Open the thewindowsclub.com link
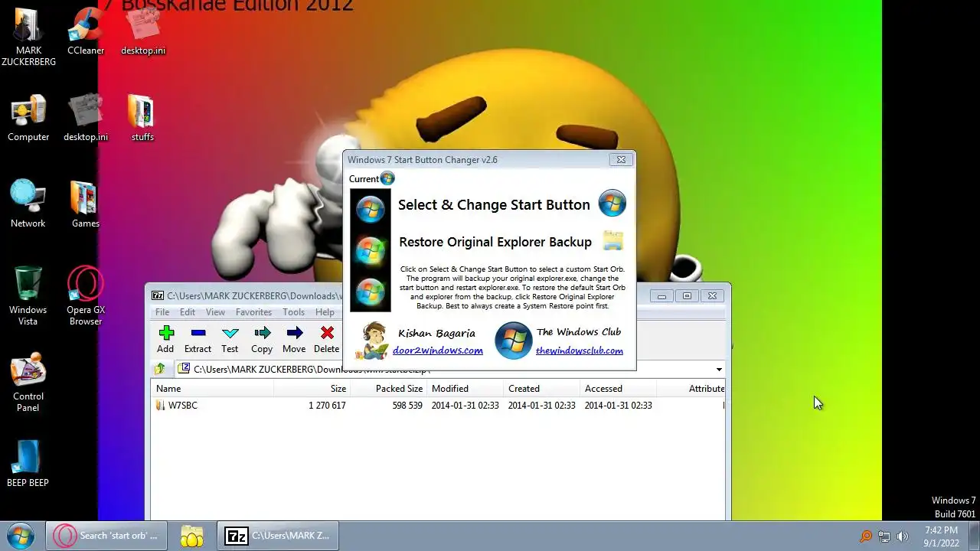This screenshot has width=980, height=551. coord(579,350)
